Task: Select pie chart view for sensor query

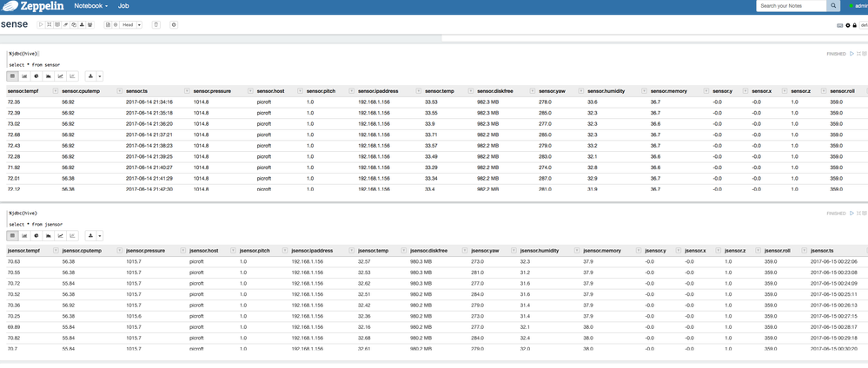Action: 36,76
